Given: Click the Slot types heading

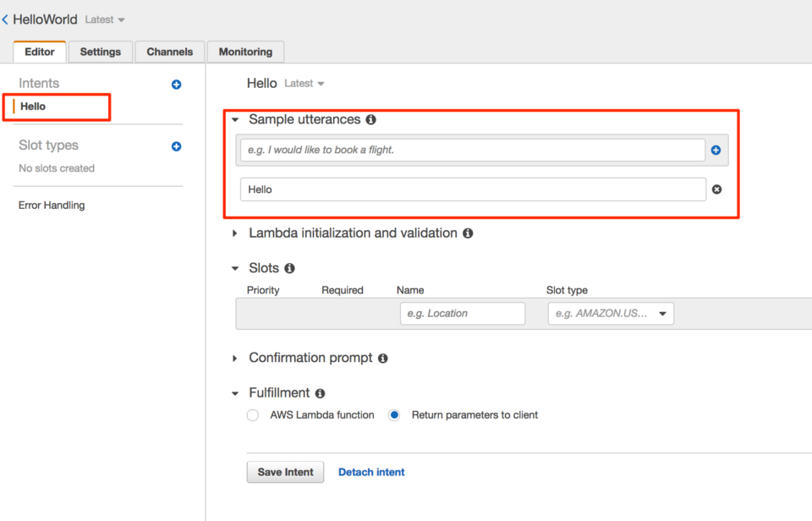Looking at the screenshot, I should click(49, 145).
